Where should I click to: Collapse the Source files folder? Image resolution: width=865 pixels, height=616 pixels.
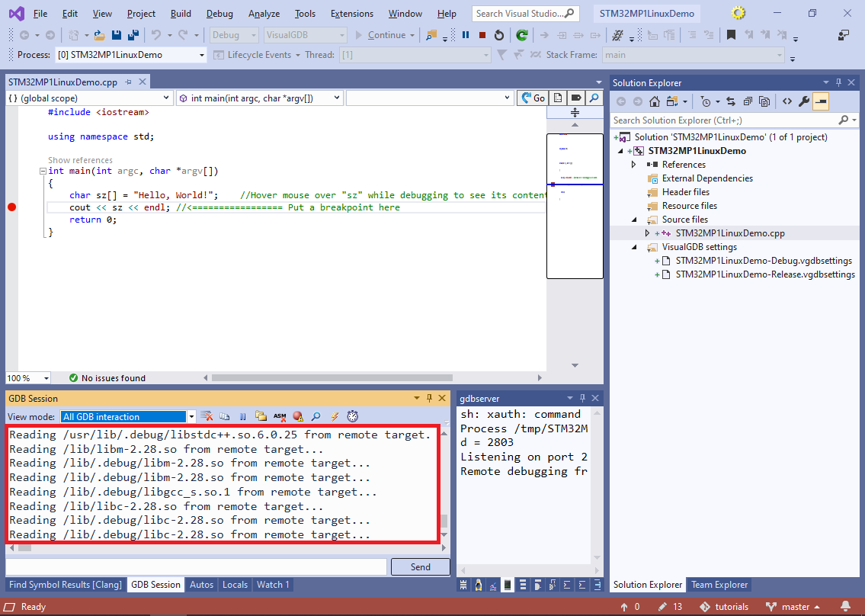tap(634, 220)
